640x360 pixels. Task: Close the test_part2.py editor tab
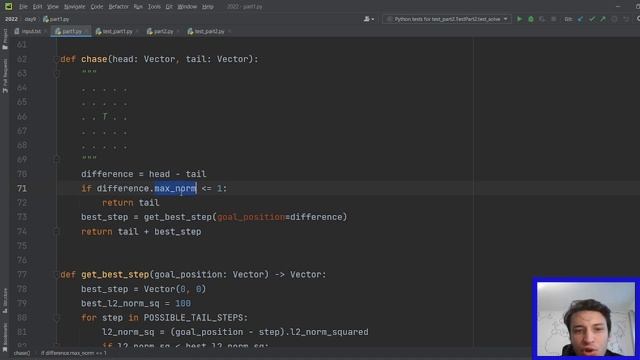pyautogui.click(x=229, y=31)
